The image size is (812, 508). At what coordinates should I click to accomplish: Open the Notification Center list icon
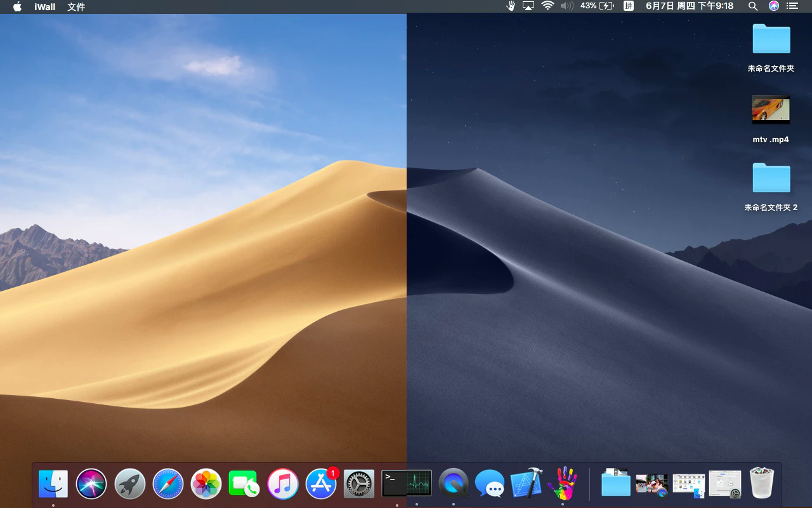[792, 6]
